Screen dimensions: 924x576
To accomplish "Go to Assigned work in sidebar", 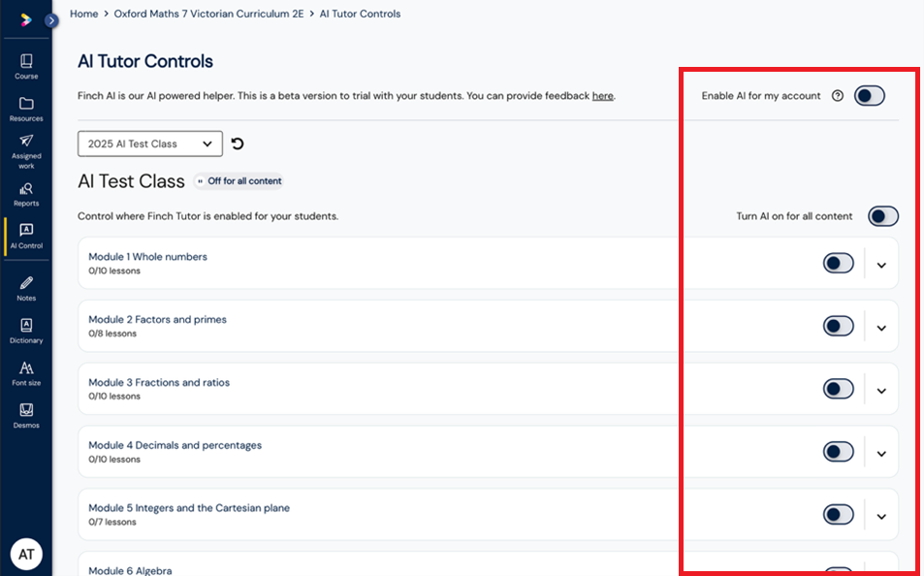I will click(26, 151).
